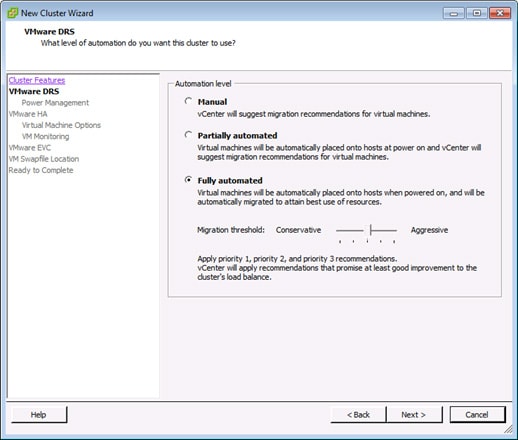Close the wizard with the X button
Viewport: 518px width, 440px height.
(x=500, y=13)
